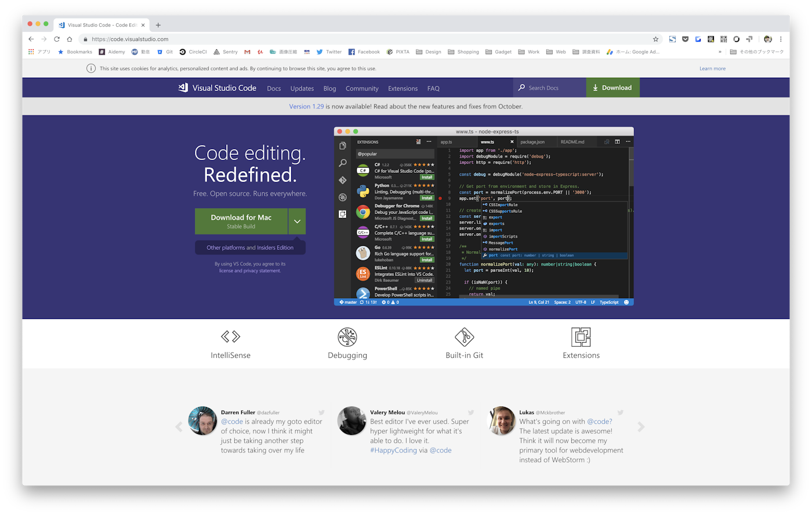812x515 pixels.
Task: Open the その他のブックマーク folder
Action: point(757,52)
